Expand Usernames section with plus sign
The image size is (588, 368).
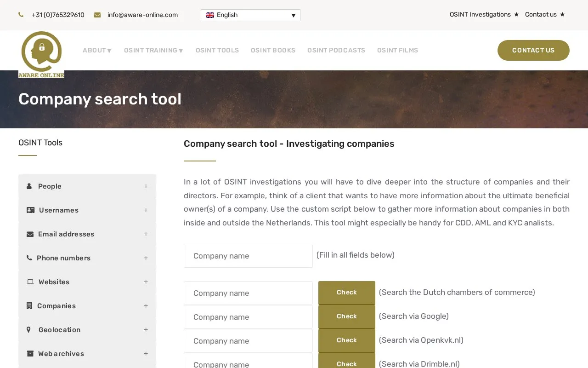click(x=146, y=210)
